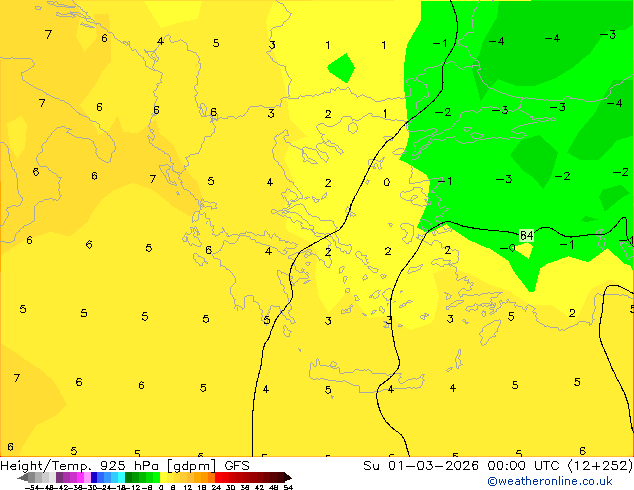Click the right dark arrow end of legend
634x490 pixels.
click(x=288, y=477)
